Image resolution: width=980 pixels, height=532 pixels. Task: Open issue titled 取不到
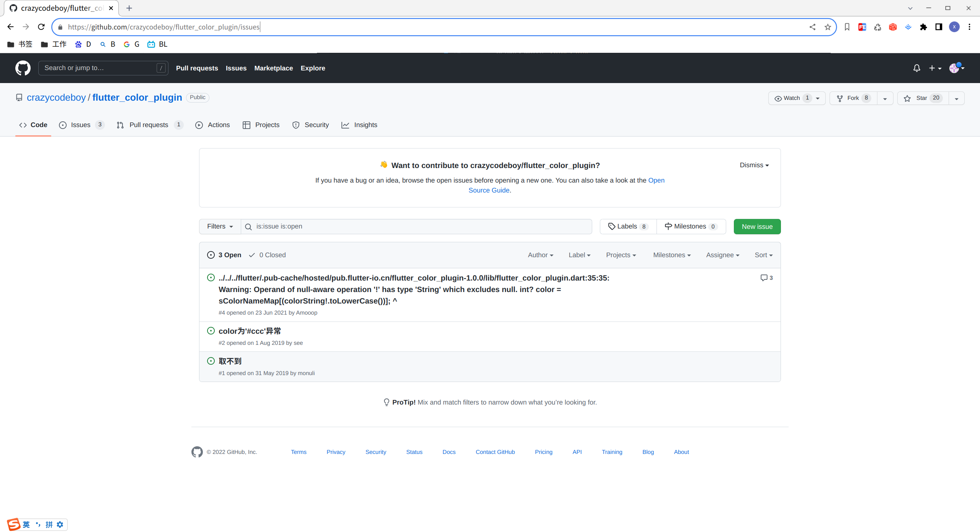[230, 361]
